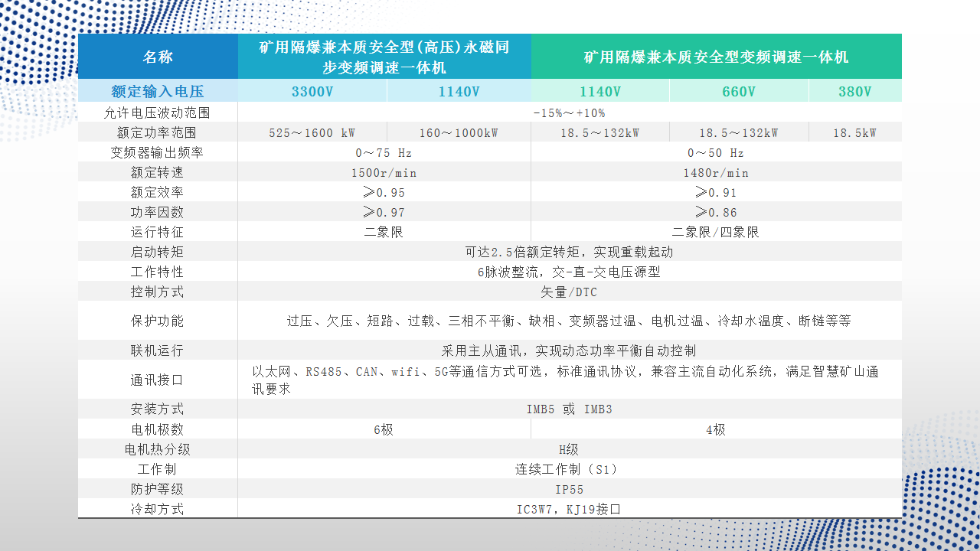The width and height of the screenshot is (980, 551).
Task: Select the 永磁同步变频调速一体机 header cell
Action: click(384, 57)
